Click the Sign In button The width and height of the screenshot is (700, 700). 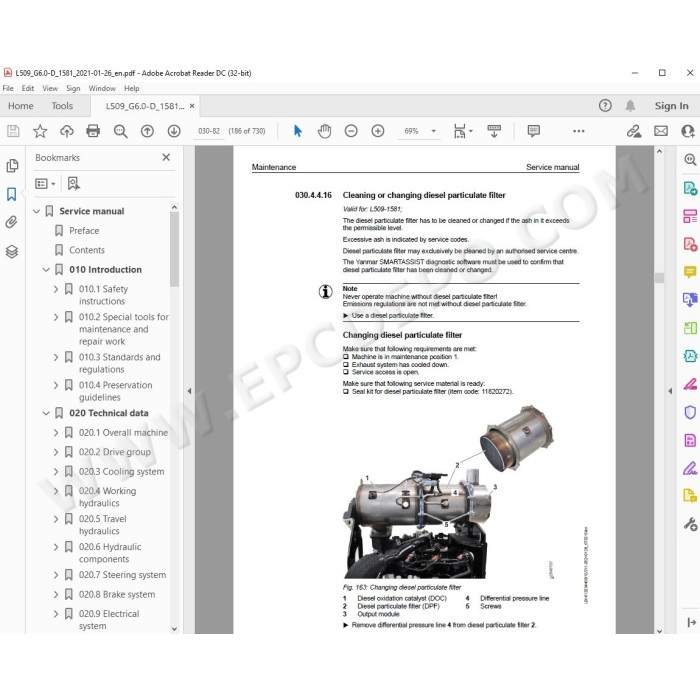pos(671,106)
